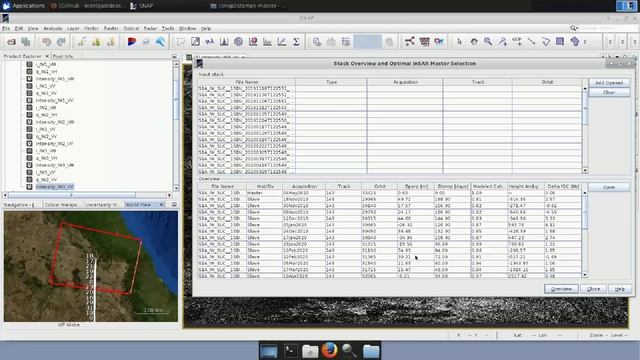
Task: Sort by the Bperp [m] column header
Action: pos(416,186)
